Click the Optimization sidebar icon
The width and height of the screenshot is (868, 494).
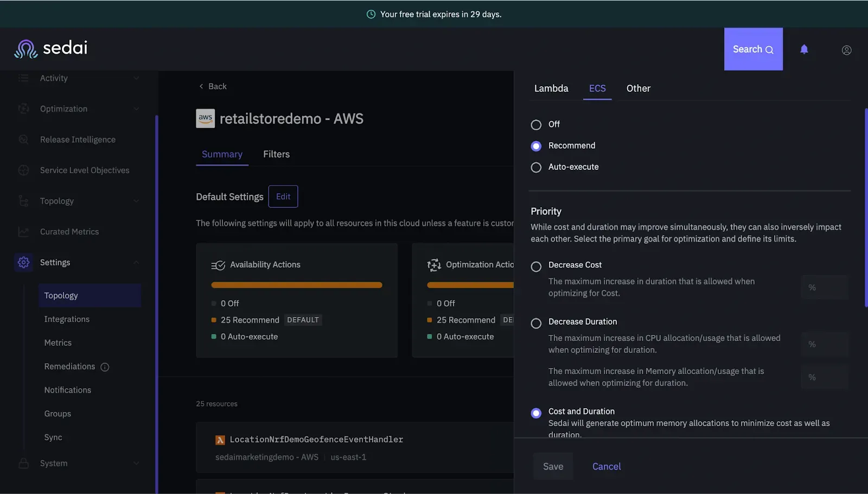[x=23, y=109]
